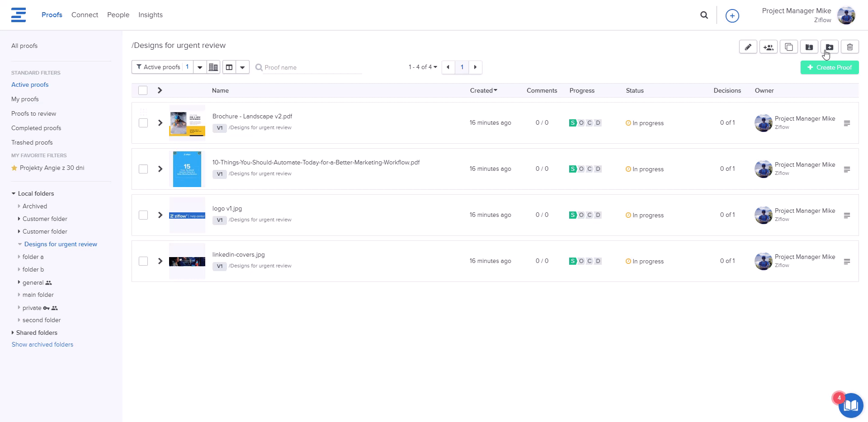Click the pencil edit folder icon
868x422 pixels.
pyautogui.click(x=748, y=47)
